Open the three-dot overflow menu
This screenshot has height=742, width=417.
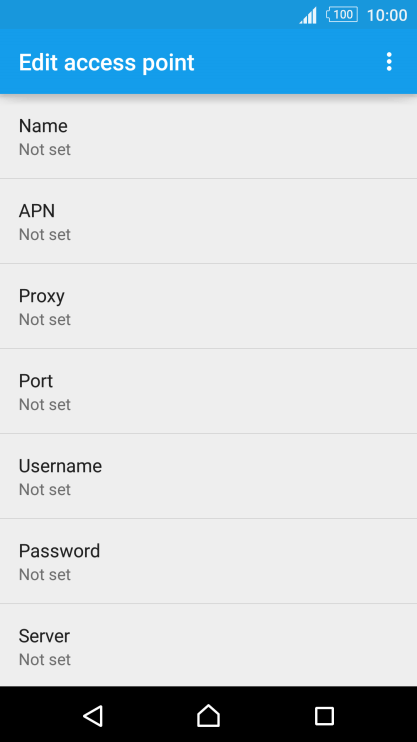[x=389, y=62]
